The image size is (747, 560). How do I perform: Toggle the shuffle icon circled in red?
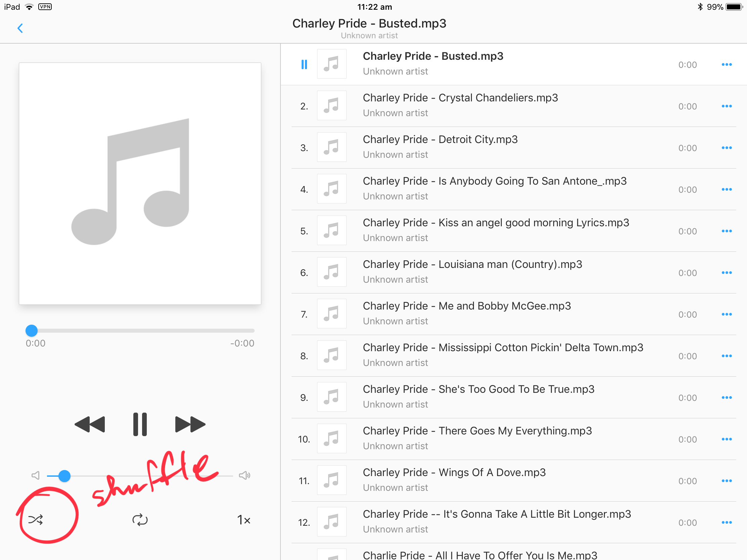36,519
